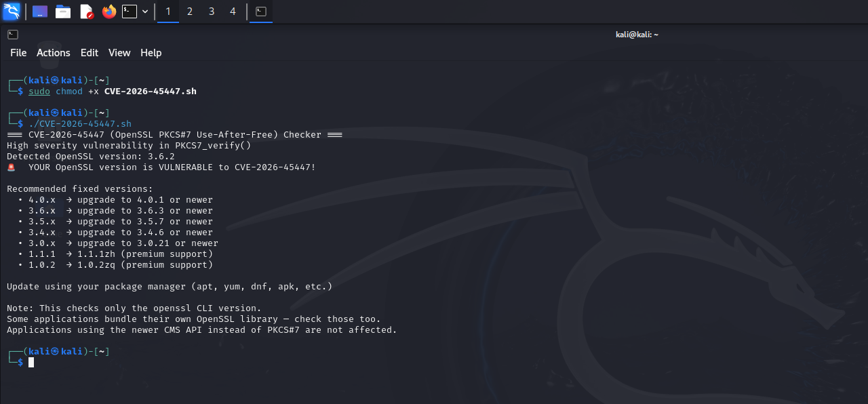Click the 3.5.x upgrade to 3.5.7 line
This screenshot has height=404, width=868.
[115, 221]
